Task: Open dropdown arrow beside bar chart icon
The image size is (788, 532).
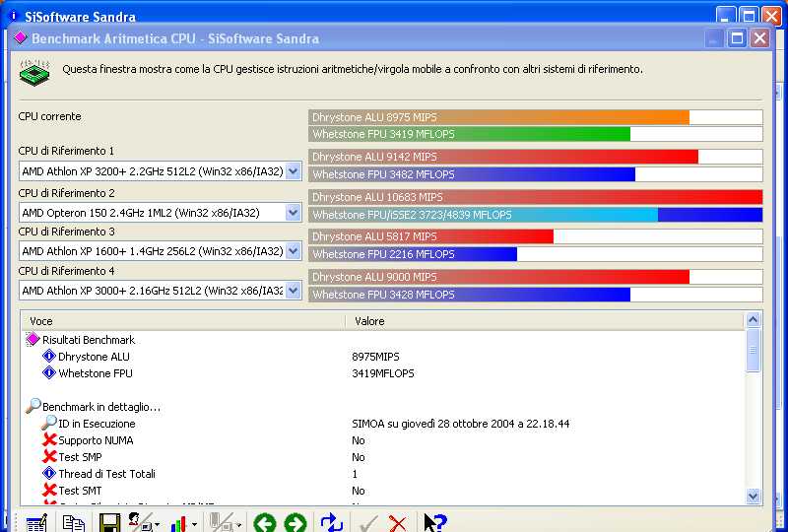Action: tap(194, 525)
